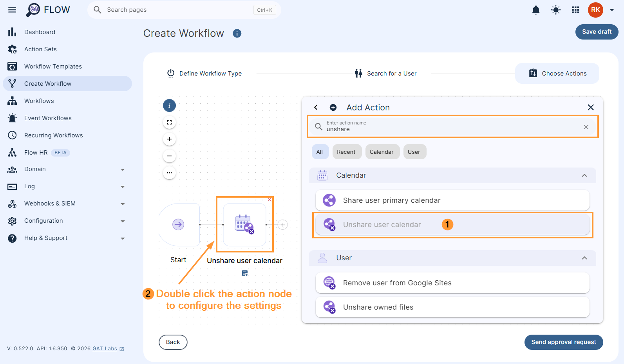The image size is (624, 364).
Task: Open Create Workflow in the sidebar
Action: (67, 84)
